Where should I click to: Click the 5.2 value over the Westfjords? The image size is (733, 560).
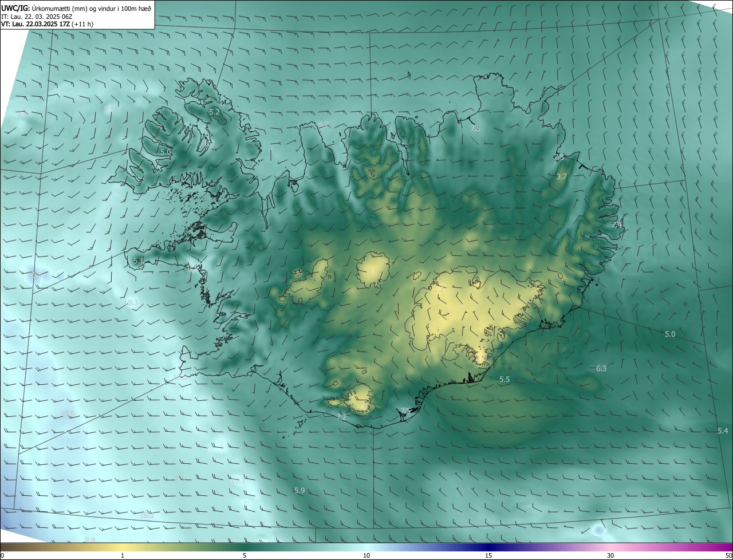(215, 112)
